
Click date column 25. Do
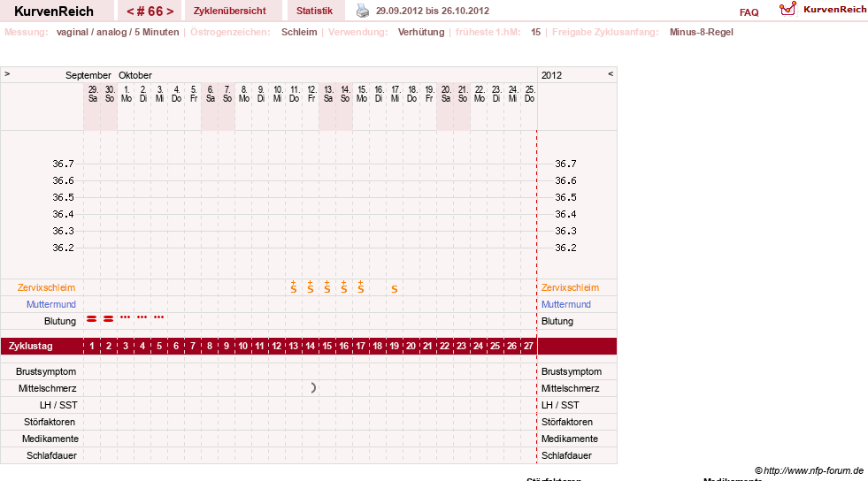click(x=529, y=94)
